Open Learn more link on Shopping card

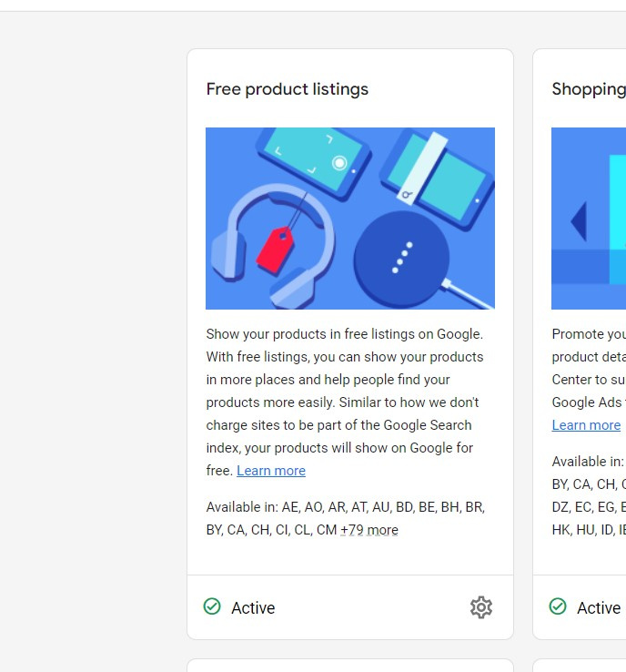pos(586,425)
